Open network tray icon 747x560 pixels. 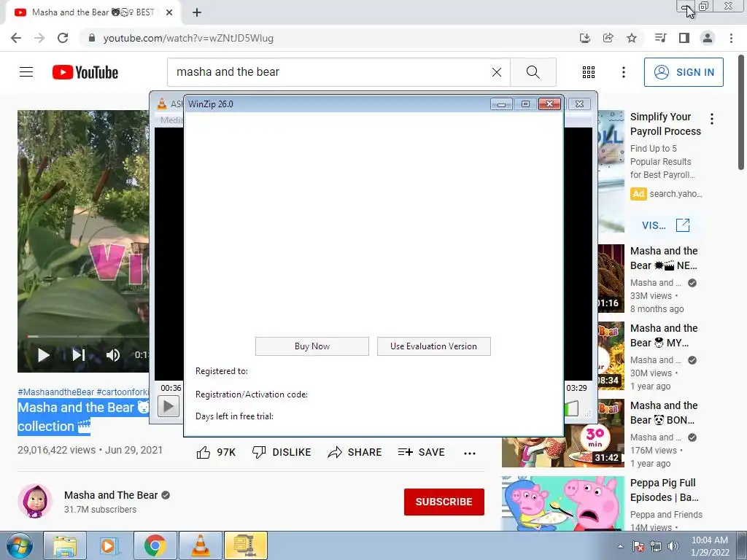pyautogui.click(x=656, y=546)
